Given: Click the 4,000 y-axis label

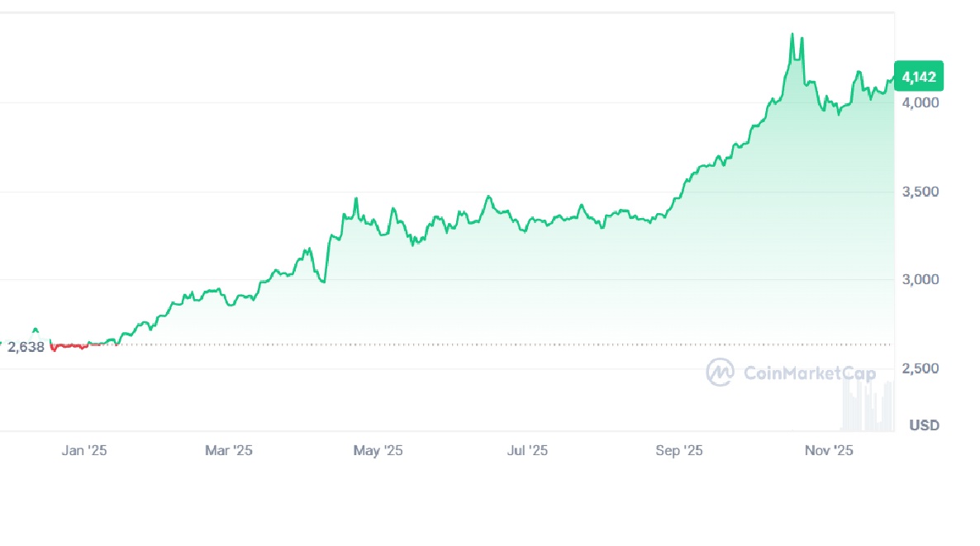Looking at the screenshot, I should tap(920, 103).
